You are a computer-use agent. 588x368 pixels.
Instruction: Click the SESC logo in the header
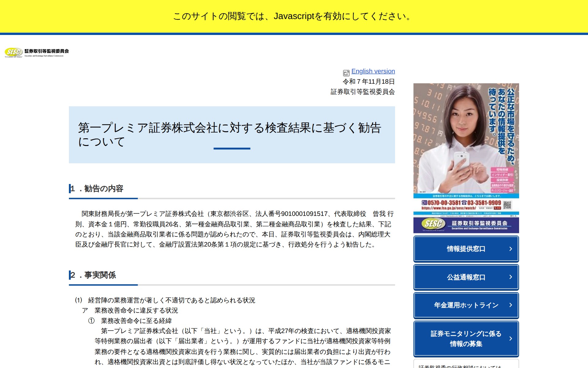pyautogui.click(x=13, y=52)
